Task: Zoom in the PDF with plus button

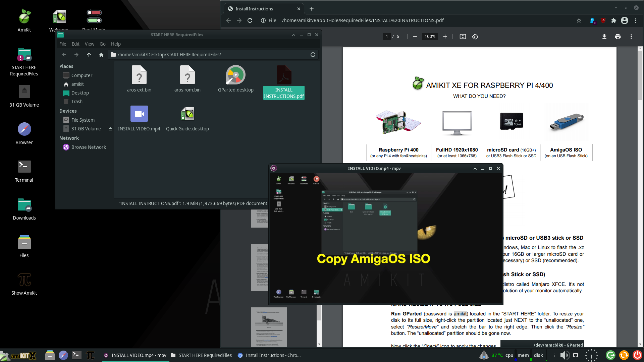Action: (445, 37)
